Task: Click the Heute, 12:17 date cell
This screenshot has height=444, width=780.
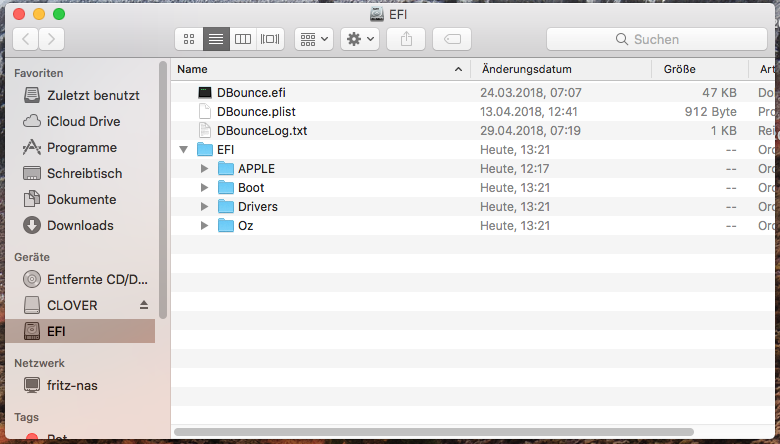Action: coord(515,169)
